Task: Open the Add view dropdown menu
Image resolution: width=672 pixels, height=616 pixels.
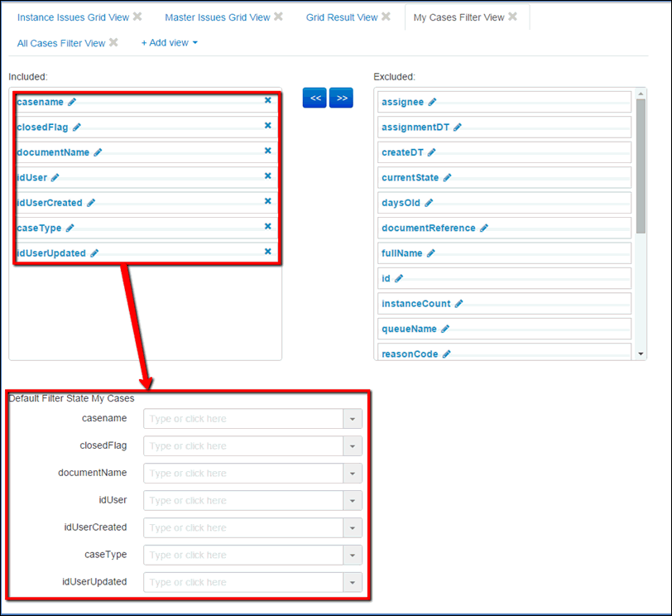Action: 170,43
